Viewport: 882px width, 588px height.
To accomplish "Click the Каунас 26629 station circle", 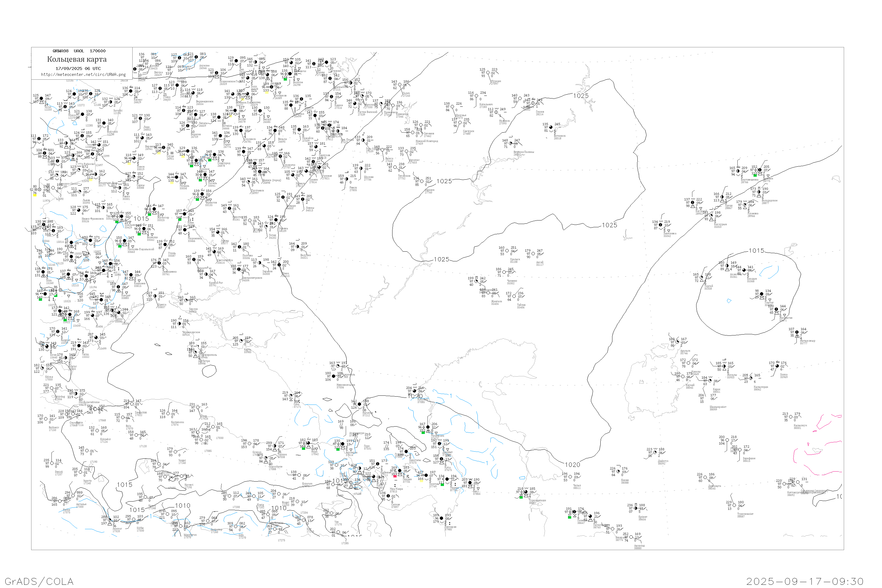I will 131,91.
